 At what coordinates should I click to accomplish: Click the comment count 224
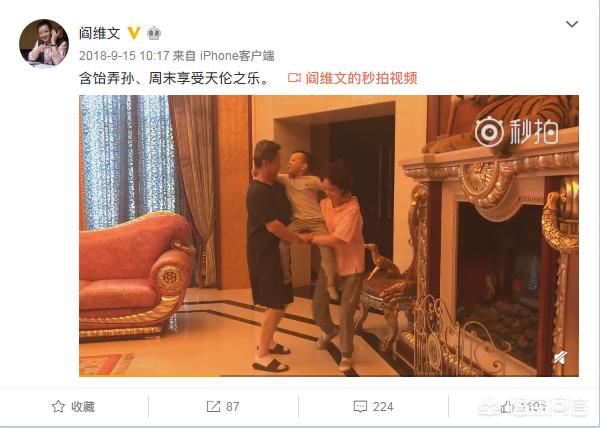tap(383, 407)
